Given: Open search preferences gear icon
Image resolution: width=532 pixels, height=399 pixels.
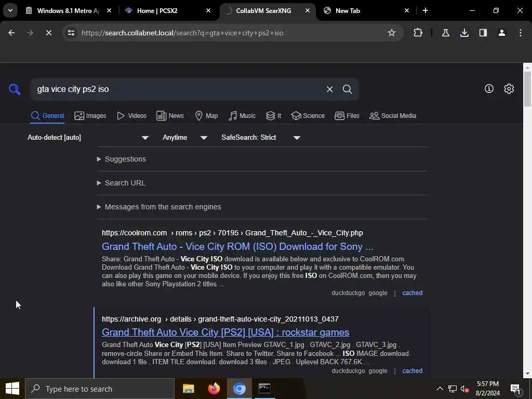Looking at the screenshot, I should [509, 88].
